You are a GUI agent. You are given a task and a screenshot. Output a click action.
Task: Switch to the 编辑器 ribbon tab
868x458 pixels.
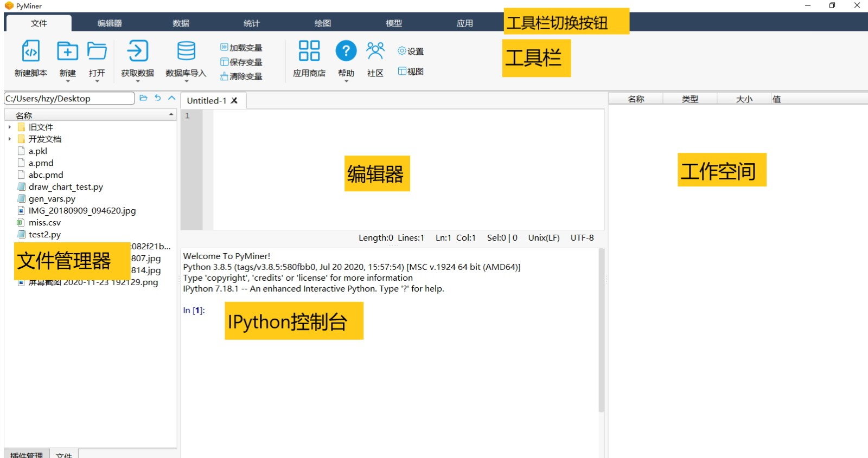[x=110, y=23]
